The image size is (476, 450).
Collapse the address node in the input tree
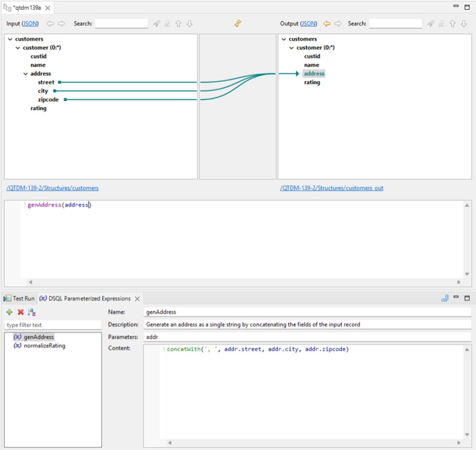[26, 73]
